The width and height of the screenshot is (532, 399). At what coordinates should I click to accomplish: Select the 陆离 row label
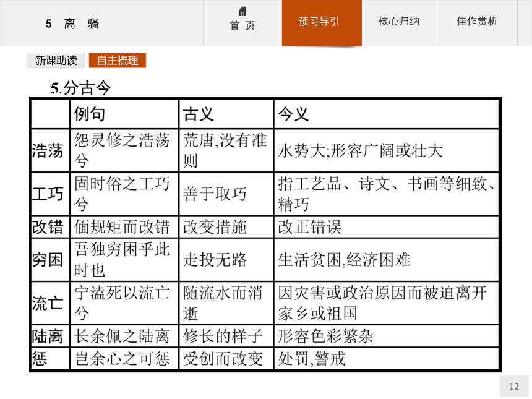(x=48, y=337)
